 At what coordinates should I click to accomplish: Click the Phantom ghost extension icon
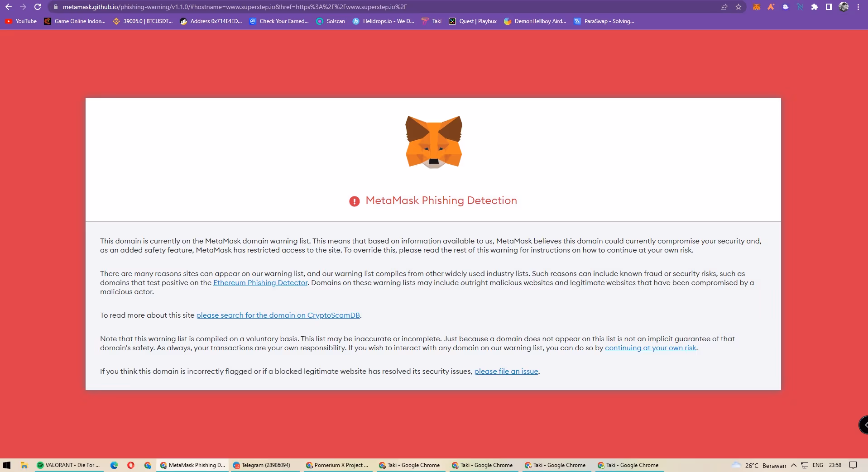coord(786,7)
